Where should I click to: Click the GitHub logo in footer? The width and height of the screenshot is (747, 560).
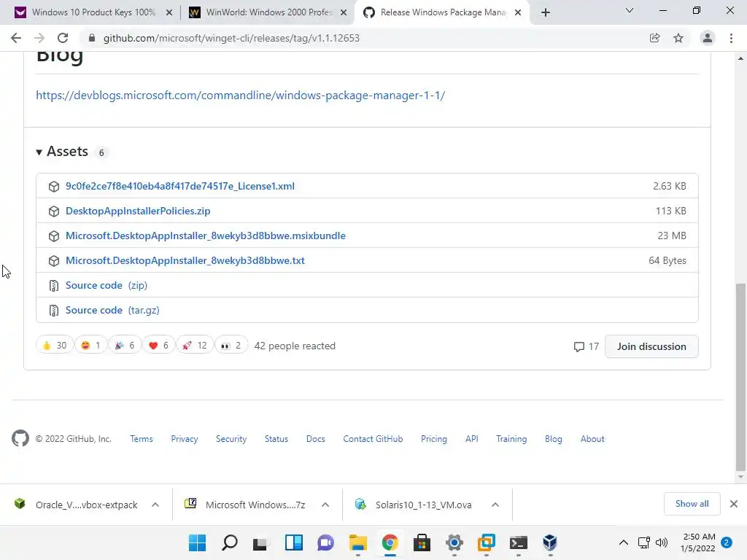[x=20, y=438]
